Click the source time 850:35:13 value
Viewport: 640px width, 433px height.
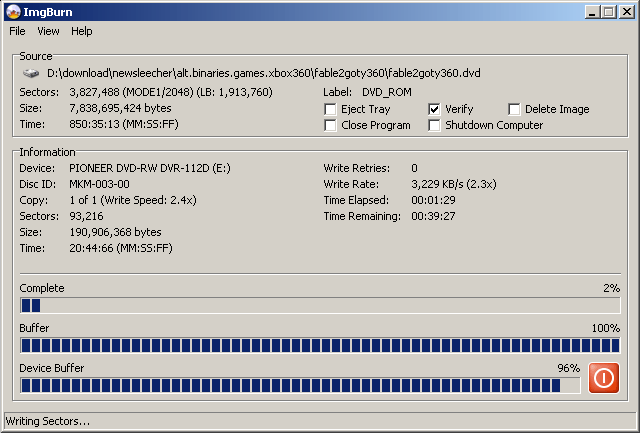(124, 124)
